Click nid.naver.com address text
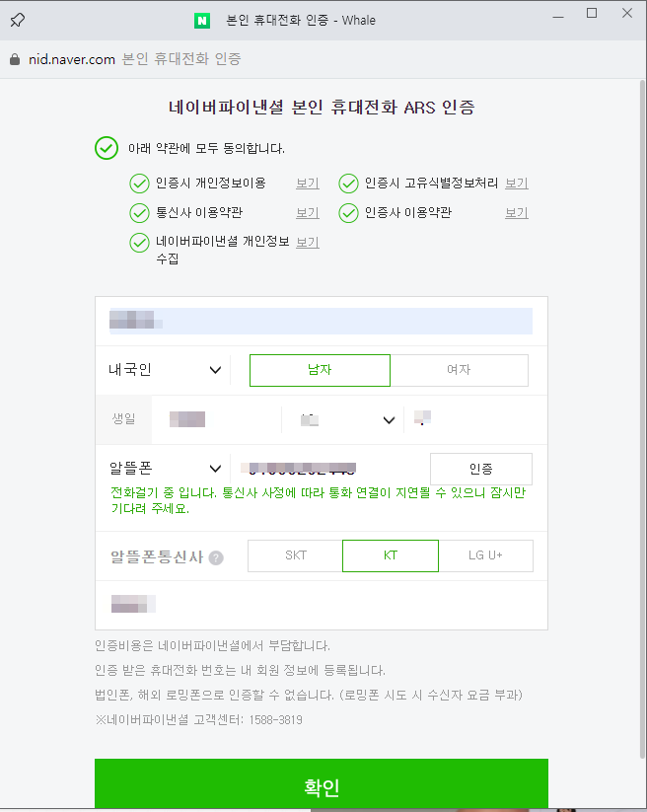 [71, 59]
